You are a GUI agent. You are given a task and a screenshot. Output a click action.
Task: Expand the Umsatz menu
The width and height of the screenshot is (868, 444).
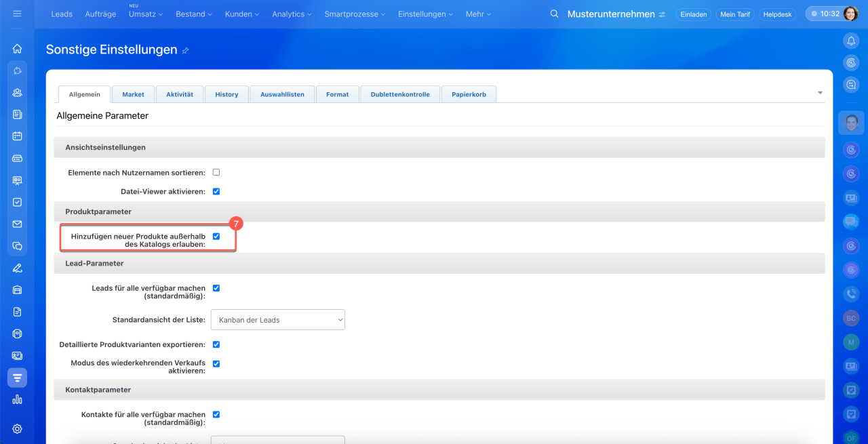coord(145,14)
